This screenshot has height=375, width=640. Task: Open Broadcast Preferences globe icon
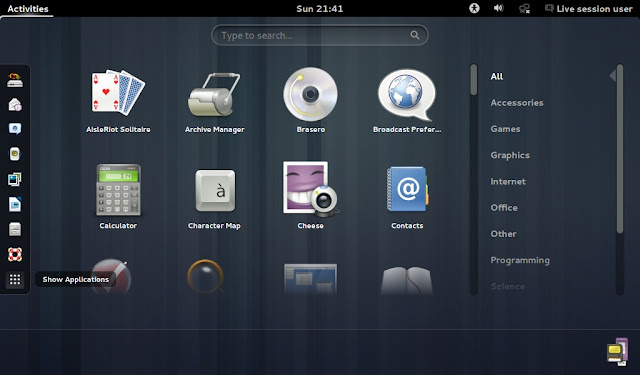[407, 95]
